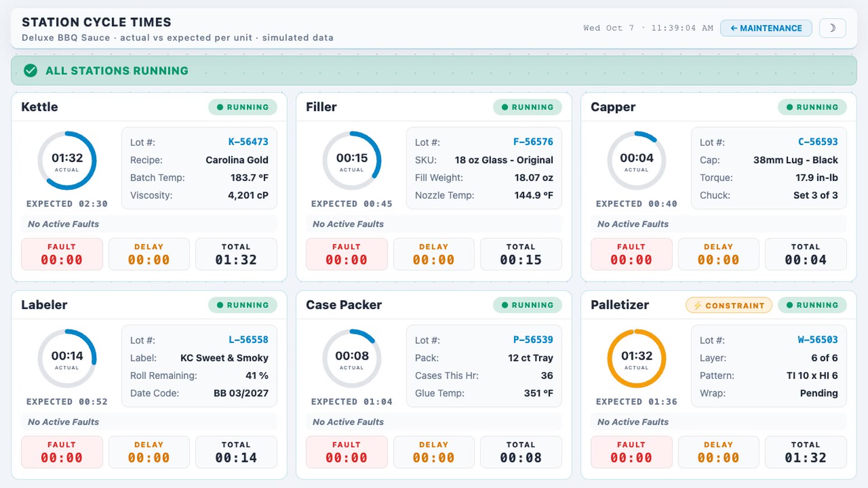
Task: Click the 38mm Lug - Black cap value
Action: (795, 160)
